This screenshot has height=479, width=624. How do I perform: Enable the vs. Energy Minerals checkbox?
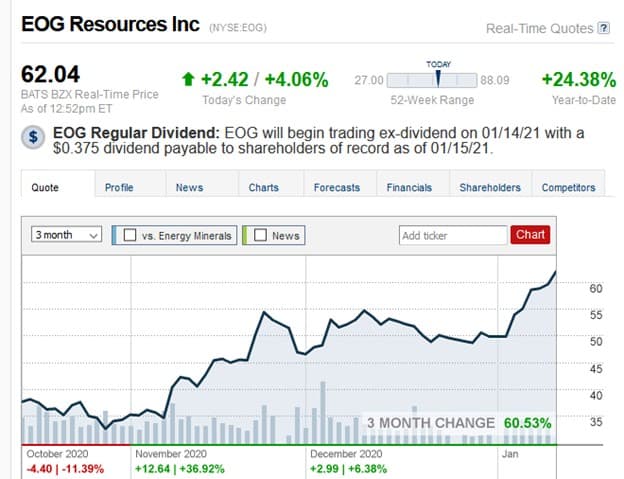tap(130, 235)
